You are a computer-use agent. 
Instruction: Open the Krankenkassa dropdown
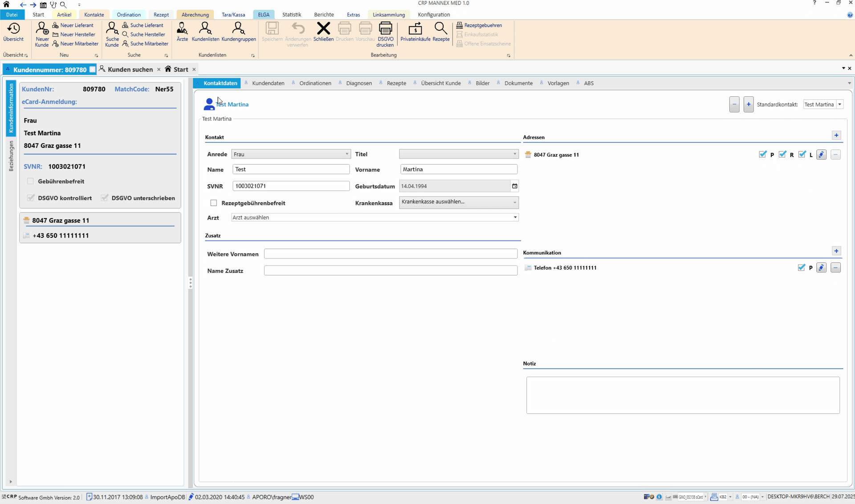(x=459, y=202)
